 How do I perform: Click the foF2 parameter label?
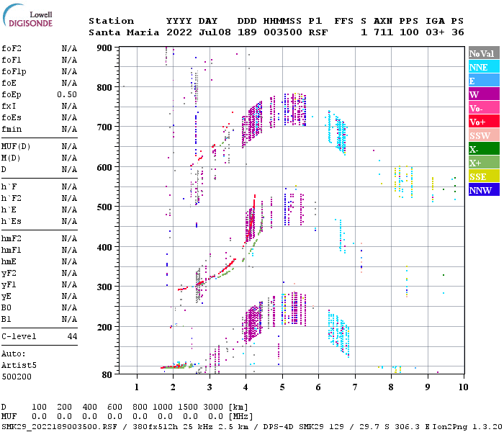click(12, 48)
